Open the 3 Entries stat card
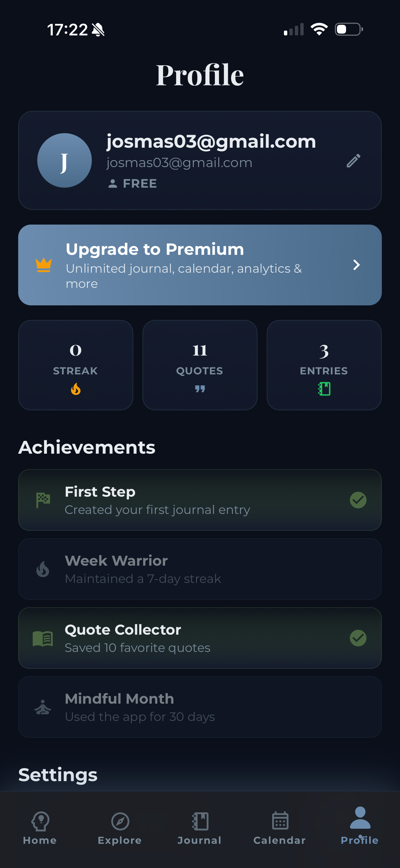The width and height of the screenshot is (400, 868). [324, 365]
